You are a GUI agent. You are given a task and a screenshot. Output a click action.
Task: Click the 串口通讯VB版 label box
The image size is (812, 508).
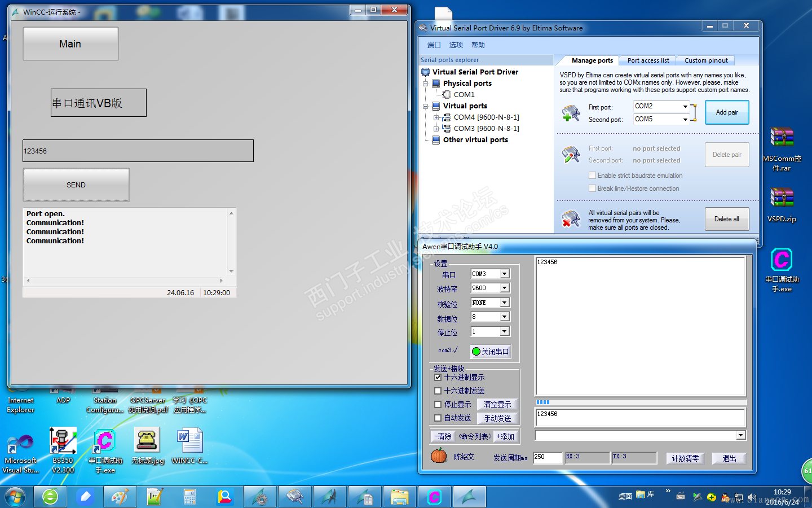pos(99,103)
